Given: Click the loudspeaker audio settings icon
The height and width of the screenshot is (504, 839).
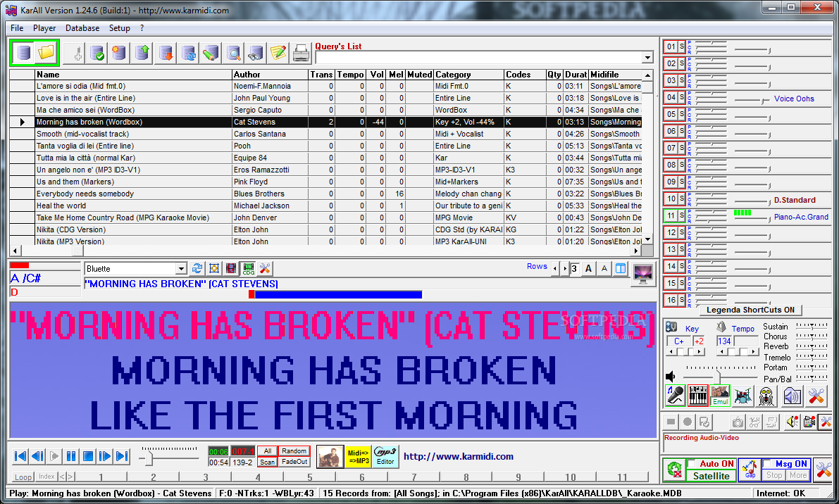Looking at the screenshot, I should pos(791,396).
